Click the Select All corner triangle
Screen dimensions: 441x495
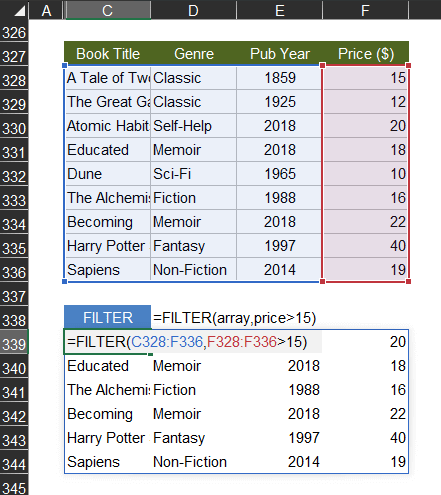[x=20, y=11]
